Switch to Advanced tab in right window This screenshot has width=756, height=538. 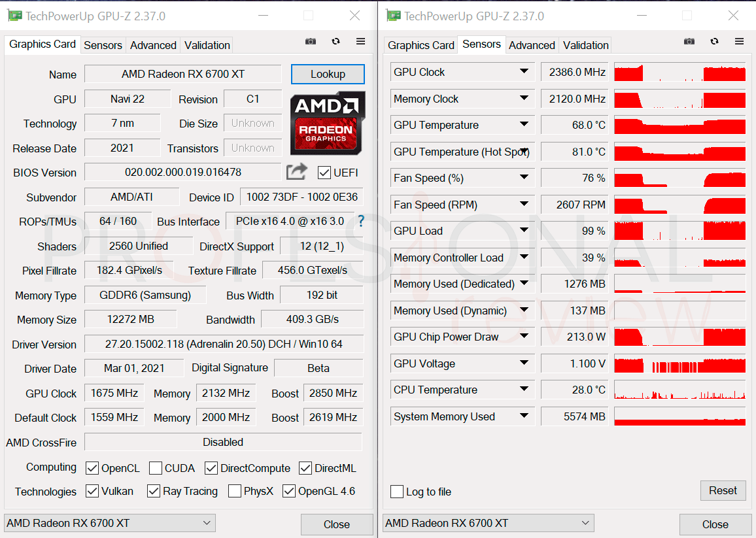click(532, 45)
